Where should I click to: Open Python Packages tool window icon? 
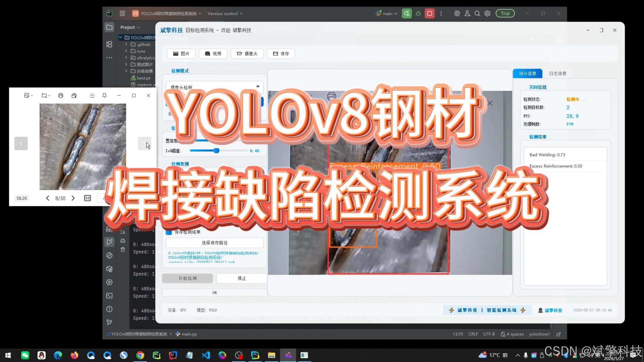[x=109, y=269]
